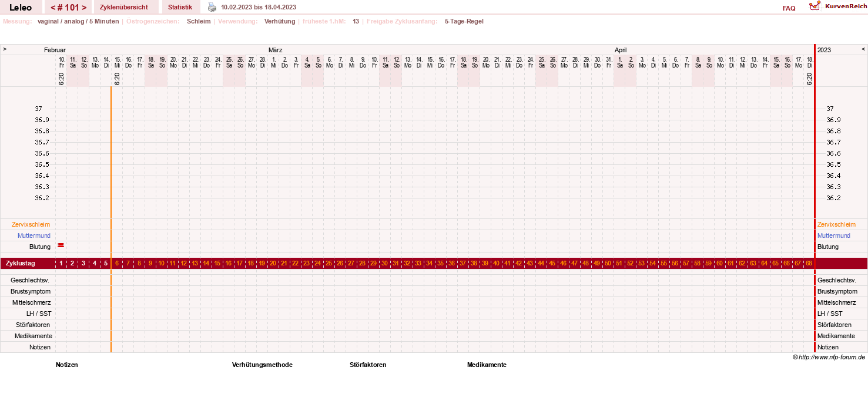Select cycle day 6 in Zyklustag row
Image resolution: width=868 pixels, height=411 pixels.
[117, 263]
